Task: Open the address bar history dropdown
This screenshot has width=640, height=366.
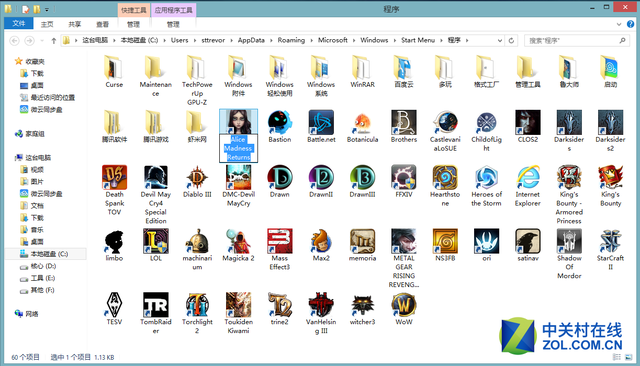Action: 500,40
